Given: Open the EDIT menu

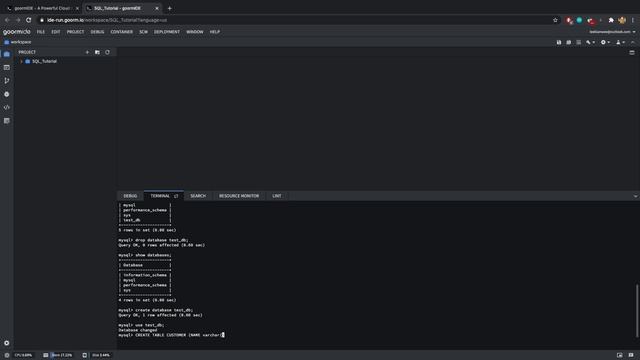Looking at the screenshot, I should (x=56, y=32).
